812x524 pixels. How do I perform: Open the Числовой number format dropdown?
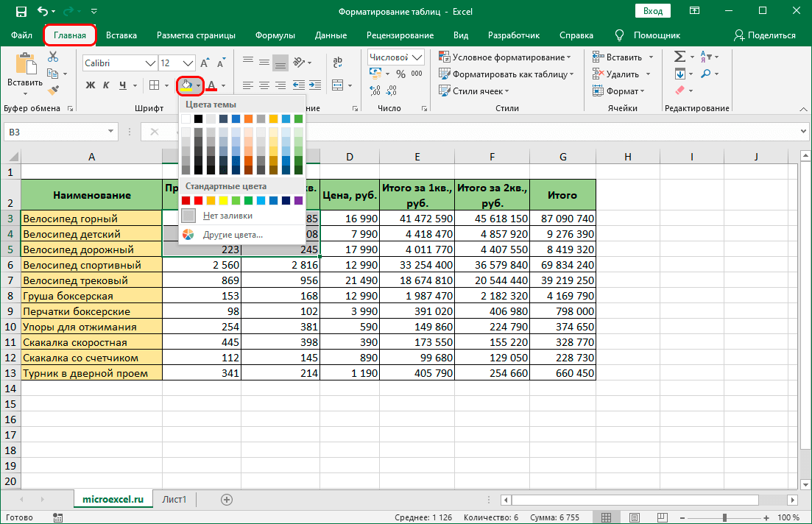click(418, 57)
